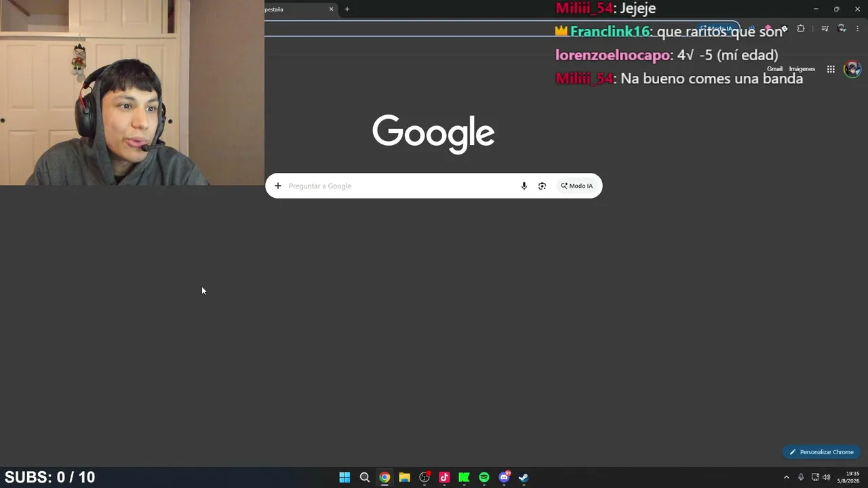Open the Windows Start menu

click(x=344, y=477)
